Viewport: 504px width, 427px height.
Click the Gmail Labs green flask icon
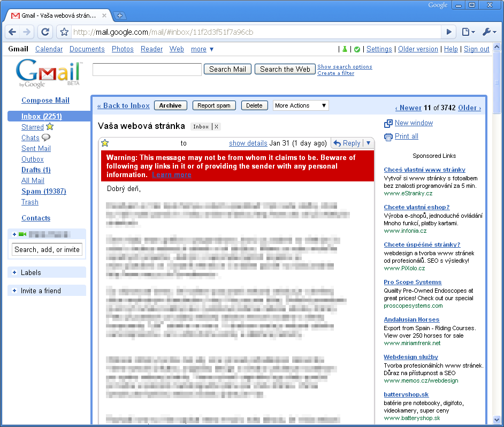345,49
